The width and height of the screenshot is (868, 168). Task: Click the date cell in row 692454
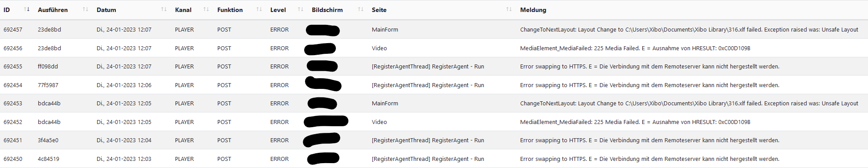coord(124,85)
